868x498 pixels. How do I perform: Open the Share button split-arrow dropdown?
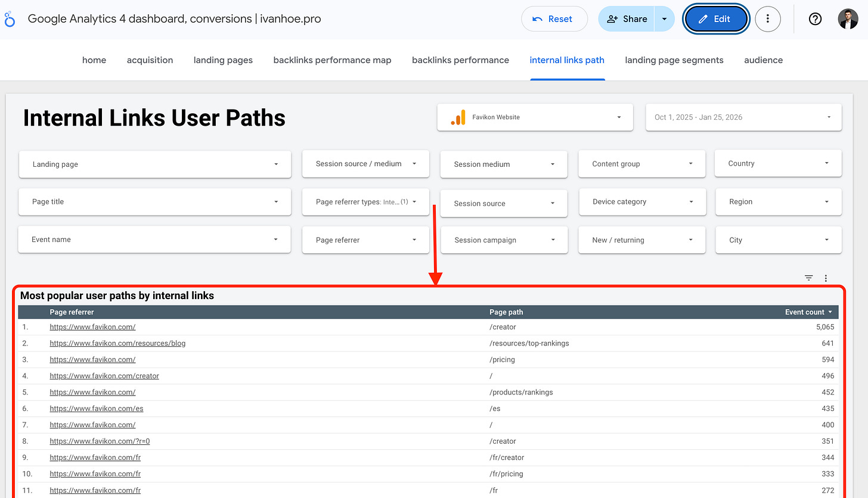[664, 18]
